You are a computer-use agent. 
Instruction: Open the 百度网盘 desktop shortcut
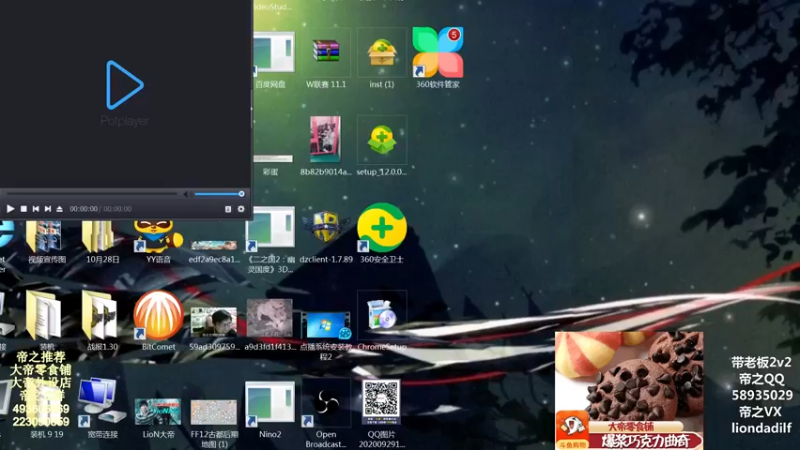(272, 60)
